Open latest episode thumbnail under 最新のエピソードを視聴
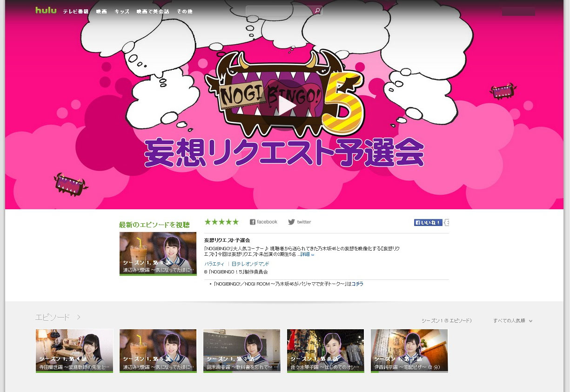Viewport: 570px width, 392px height. [x=158, y=254]
